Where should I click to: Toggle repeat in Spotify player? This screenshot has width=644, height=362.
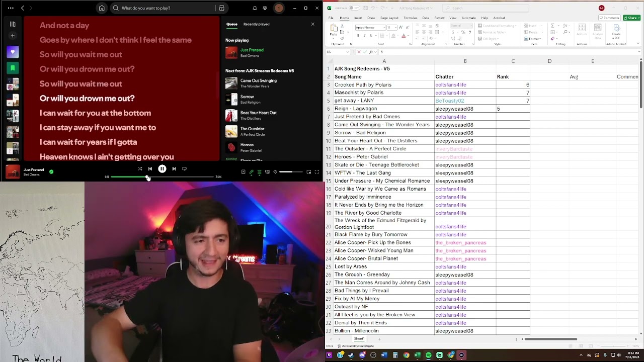pyautogui.click(x=184, y=169)
